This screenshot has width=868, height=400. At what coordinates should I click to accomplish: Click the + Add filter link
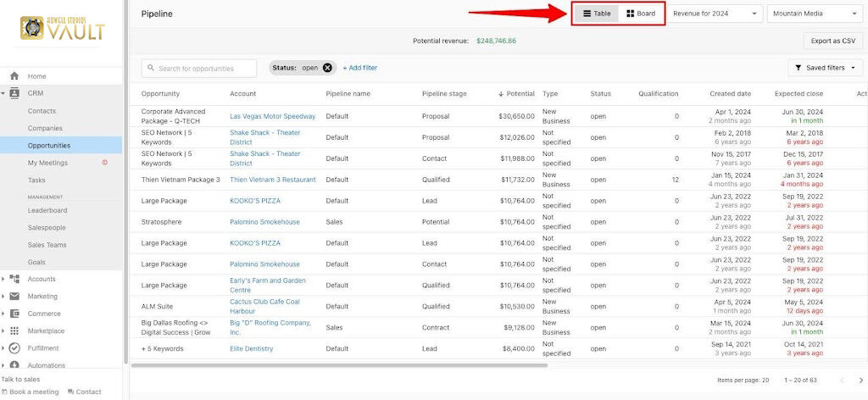359,68
